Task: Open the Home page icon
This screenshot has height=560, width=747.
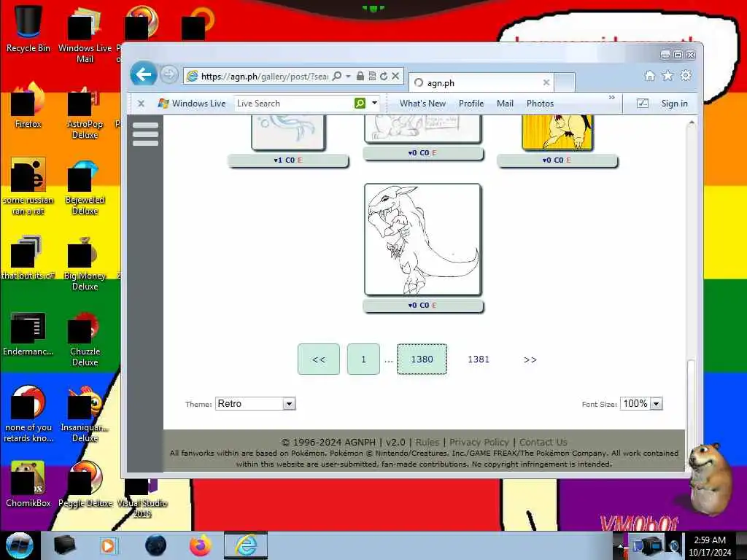Action: 649,75
